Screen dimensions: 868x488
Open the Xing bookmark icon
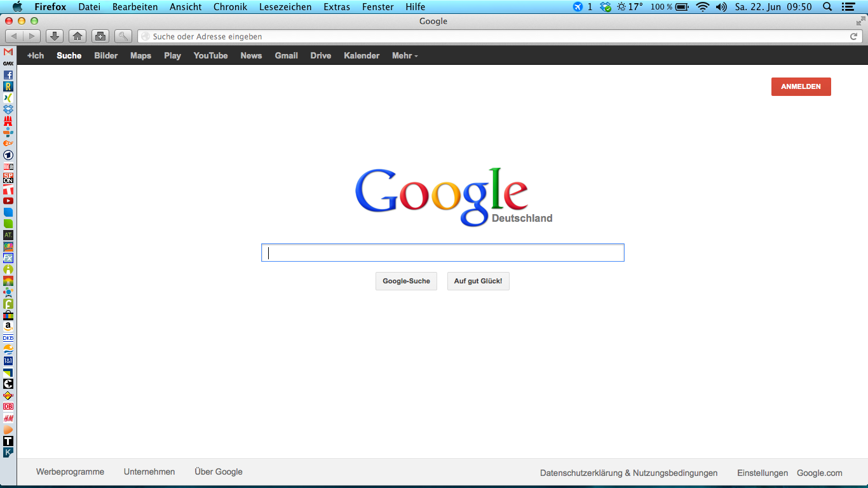pos(8,98)
